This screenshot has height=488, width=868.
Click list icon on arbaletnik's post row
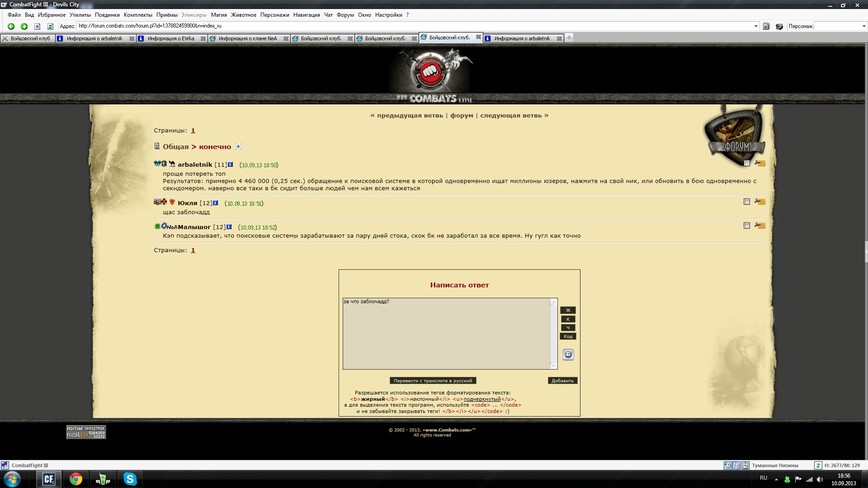pos(747,163)
